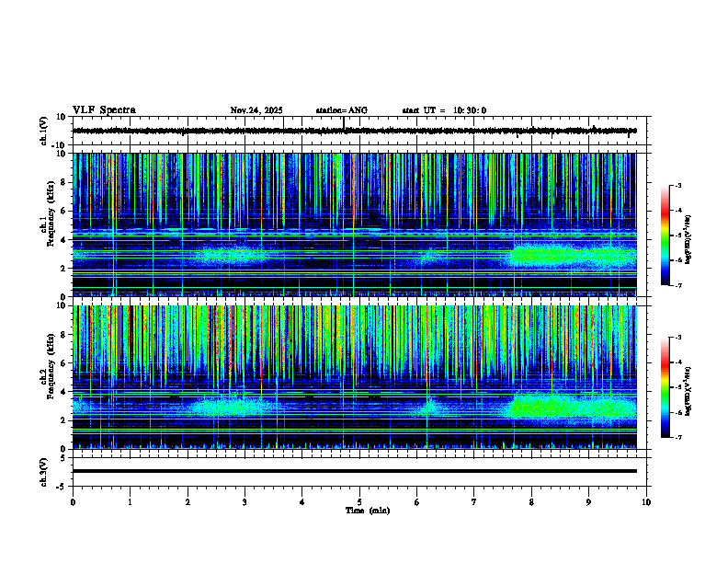Image resolution: width=728 pixels, height=563 pixels.
Task: Select the "start UT = 10:30:0" text
Action: pos(444,110)
